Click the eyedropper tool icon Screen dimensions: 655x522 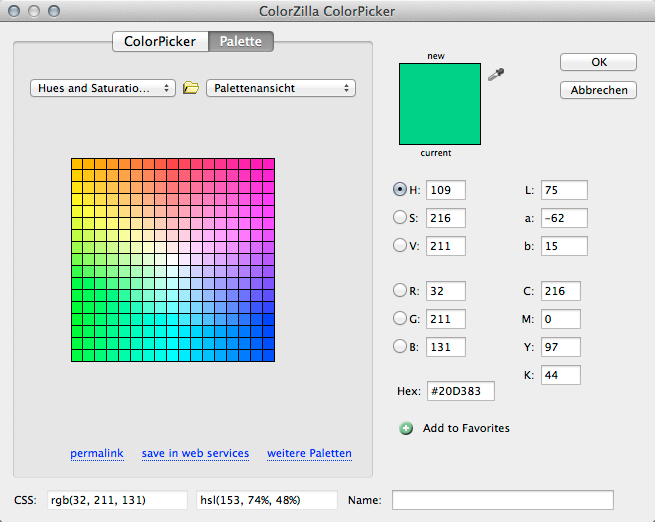495,75
